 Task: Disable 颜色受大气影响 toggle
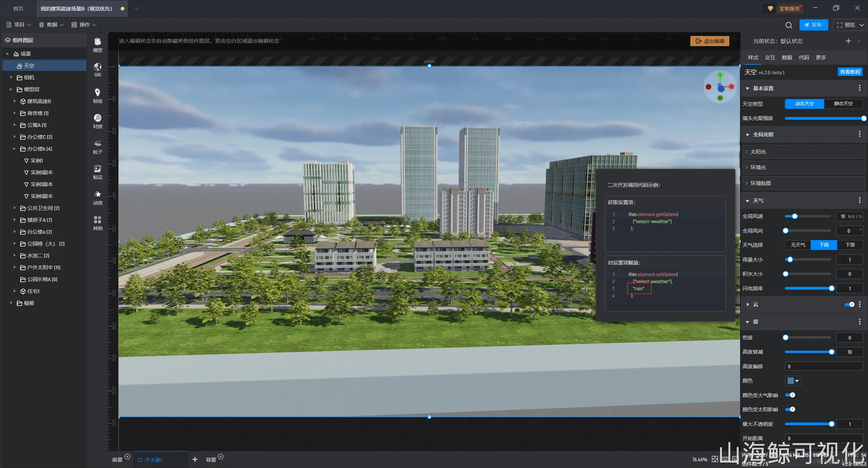click(x=790, y=395)
